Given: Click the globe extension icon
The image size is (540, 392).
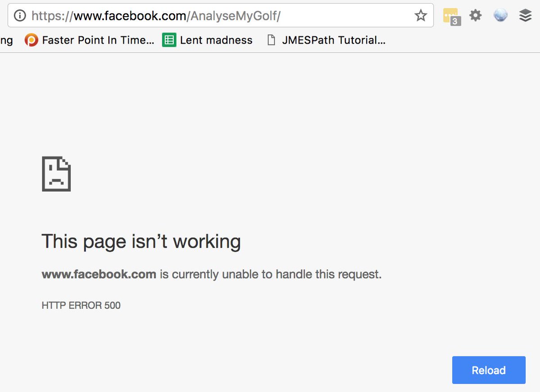Looking at the screenshot, I should 500,16.
